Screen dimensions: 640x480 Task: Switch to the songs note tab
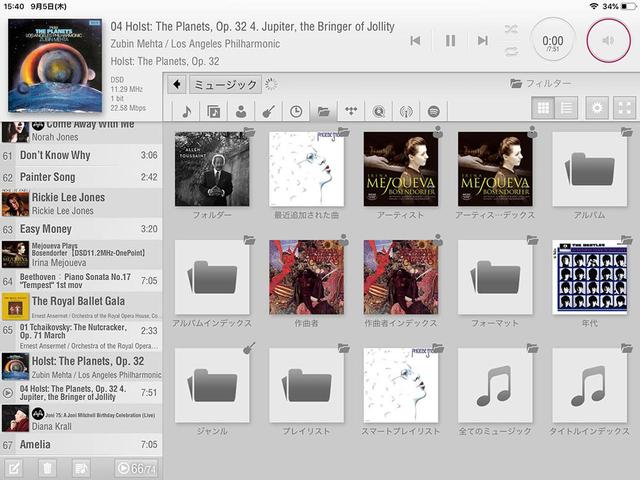click(x=187, y=111)
